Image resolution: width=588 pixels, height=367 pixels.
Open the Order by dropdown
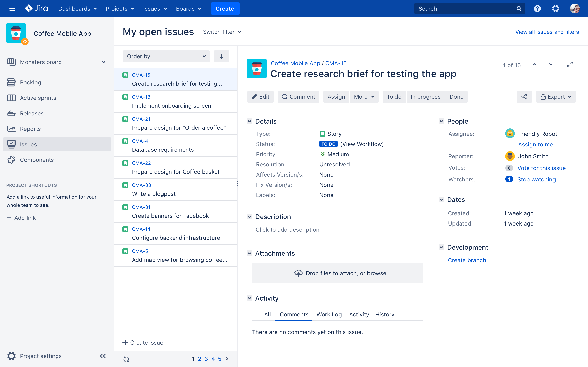pos(166,56)
